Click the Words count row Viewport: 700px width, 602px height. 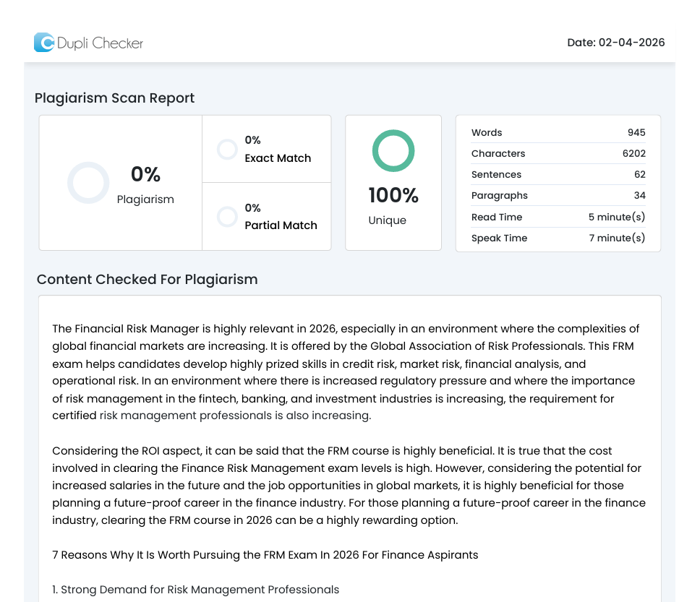(558, 133)
